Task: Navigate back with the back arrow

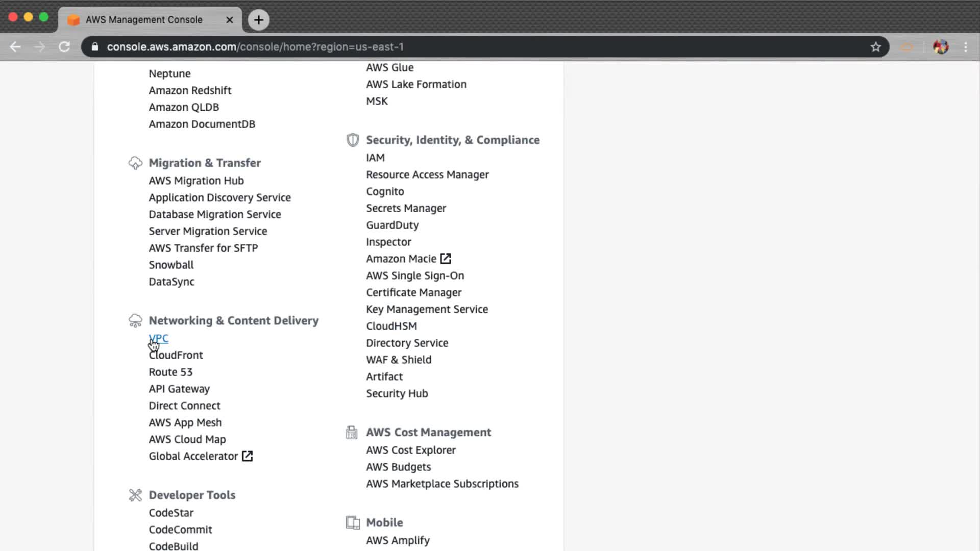Action: pos(15,47)
